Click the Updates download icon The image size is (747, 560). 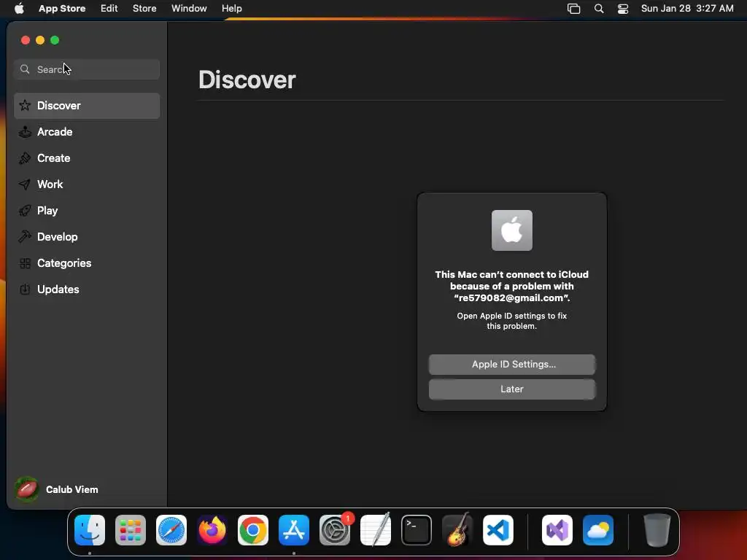click(x=25, y=289)
